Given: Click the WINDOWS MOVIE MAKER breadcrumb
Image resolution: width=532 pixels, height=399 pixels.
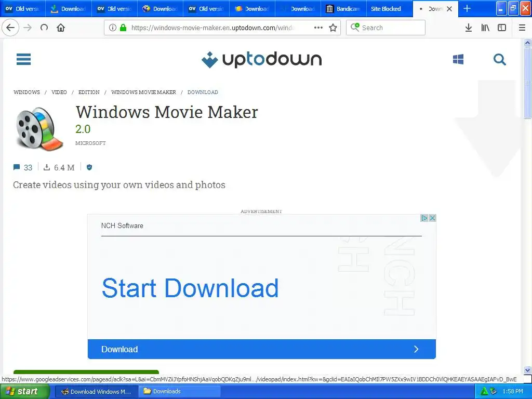Looking at the screenshot, I should (143, 92).
